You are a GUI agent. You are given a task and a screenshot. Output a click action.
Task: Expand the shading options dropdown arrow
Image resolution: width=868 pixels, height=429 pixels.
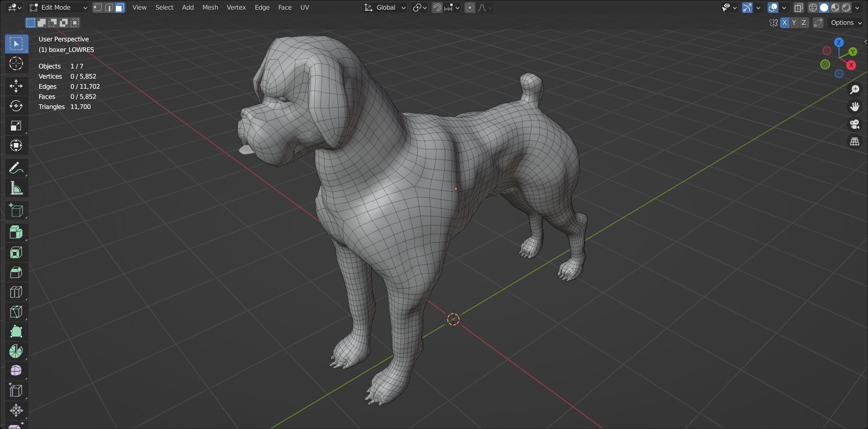point(857,7)
